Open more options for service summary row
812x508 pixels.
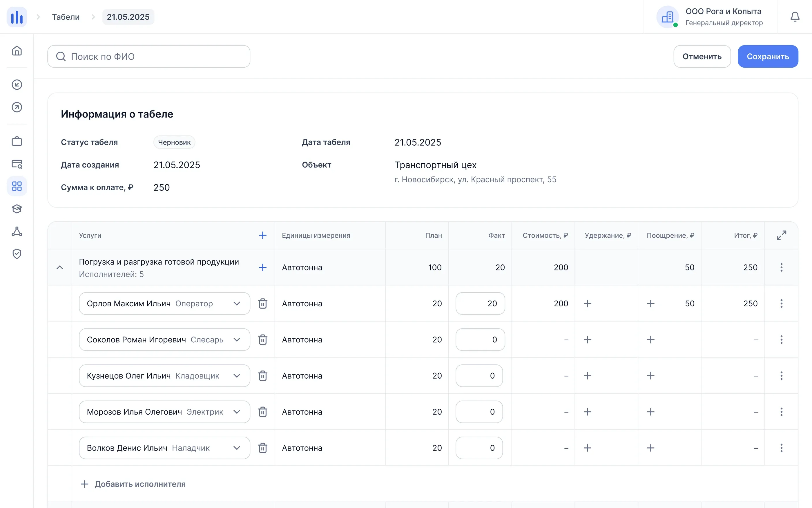point(781,267)
